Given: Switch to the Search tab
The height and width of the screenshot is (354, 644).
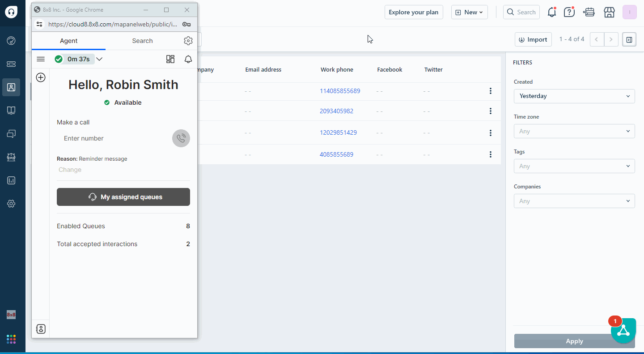Looking at the screenshot, I should pos(142,41).
